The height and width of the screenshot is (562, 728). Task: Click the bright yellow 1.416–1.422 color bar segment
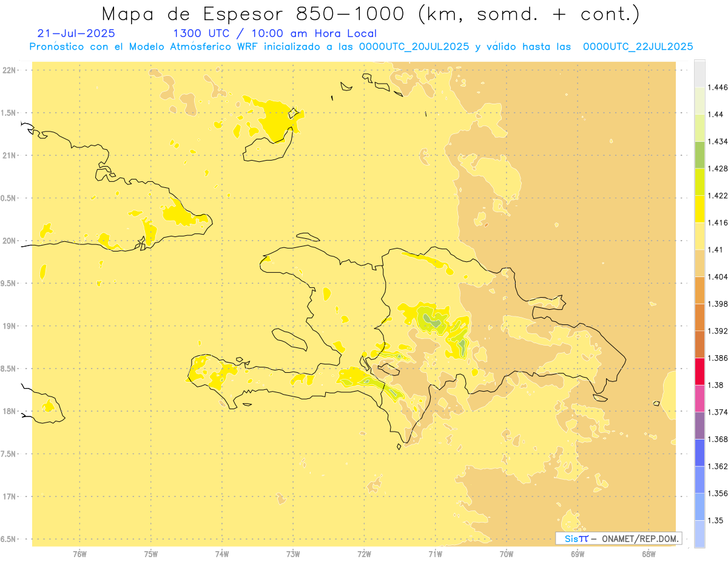coord(699,209)
